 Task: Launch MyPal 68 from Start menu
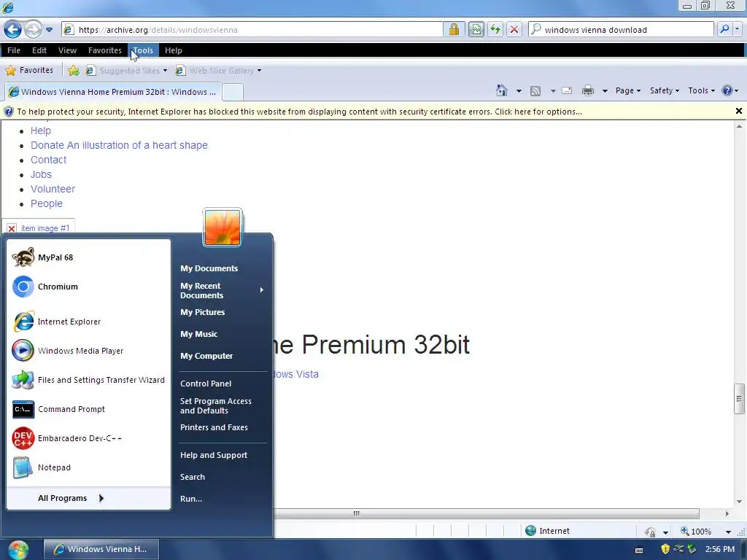point(88,257)
